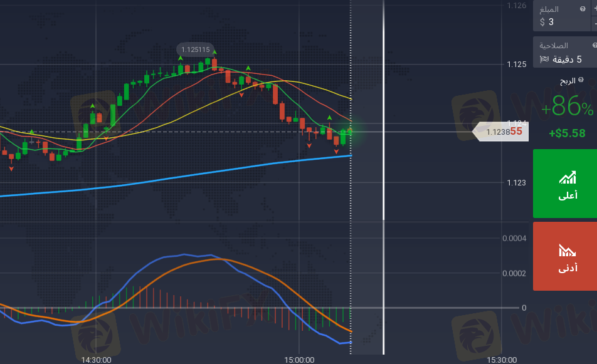Screen dimensions: 597x364
Task: Click the 15:30:00 time axis label
Action: (x=502, y=360)
